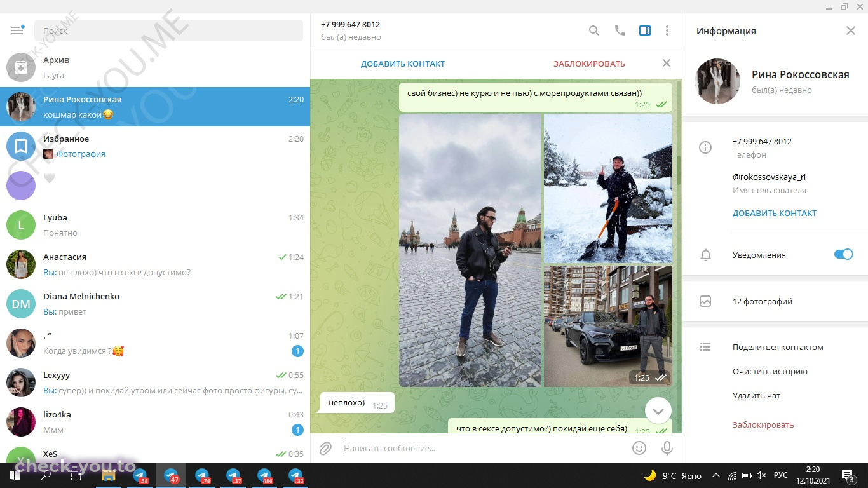
Task: Click ДОБАВИТЬ КОНТАКТ in the top chat bar
Action: [403, 64]
